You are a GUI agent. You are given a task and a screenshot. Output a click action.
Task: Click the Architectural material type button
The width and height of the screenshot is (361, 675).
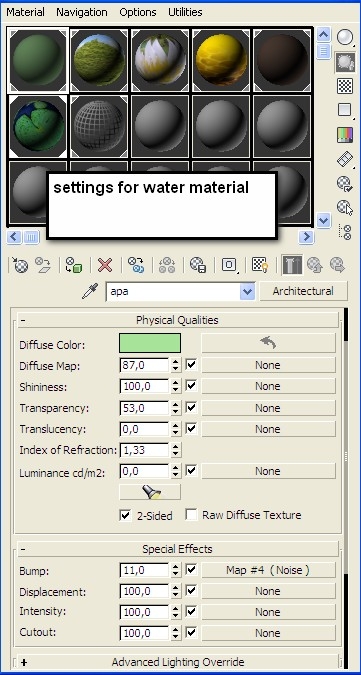(x=303, y=291)
